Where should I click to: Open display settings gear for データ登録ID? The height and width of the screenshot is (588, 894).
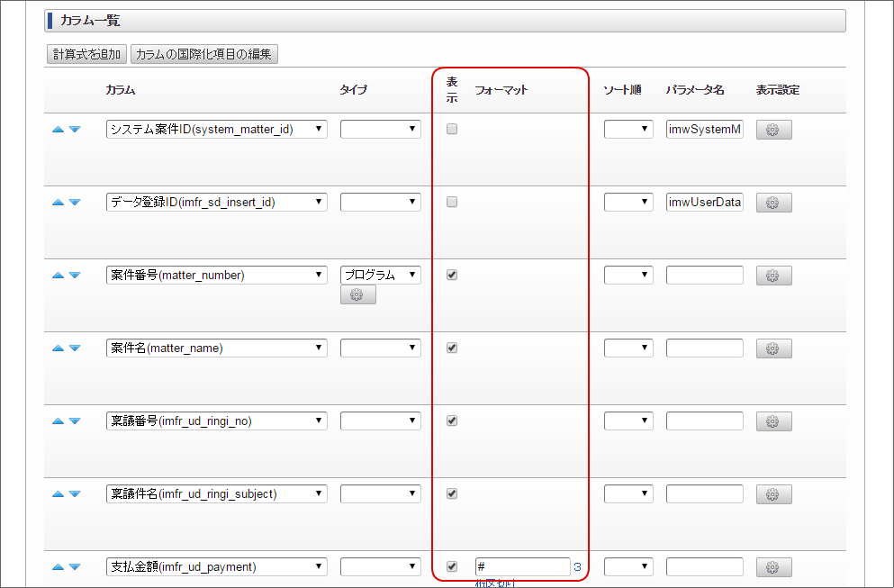point(773,203)
